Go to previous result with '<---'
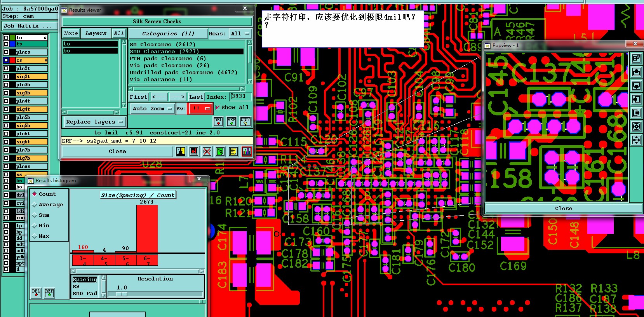 (x=159, y=97)
